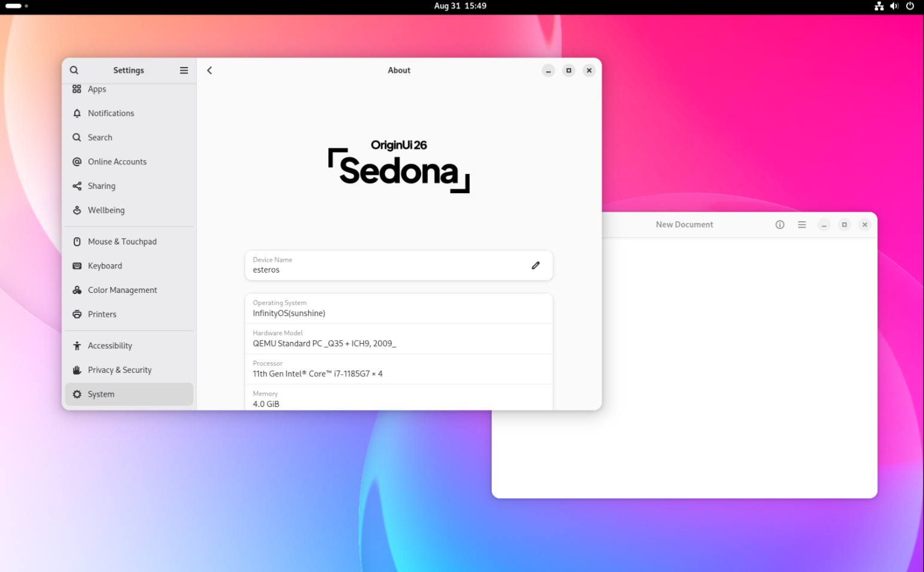Close the New Document window
The width and height of the screenshot is (924, 572).
coord(865,225)
